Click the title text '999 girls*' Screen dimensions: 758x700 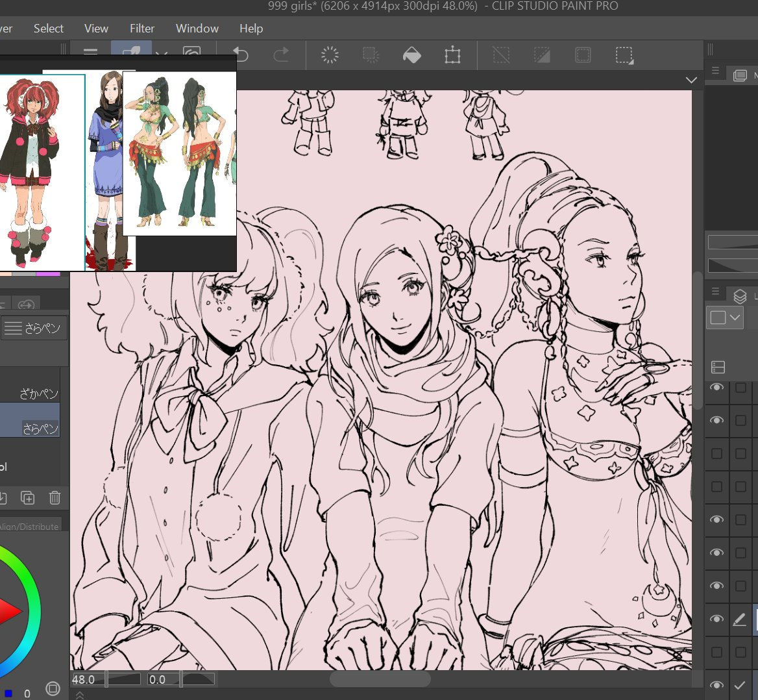tap(292, 6)
